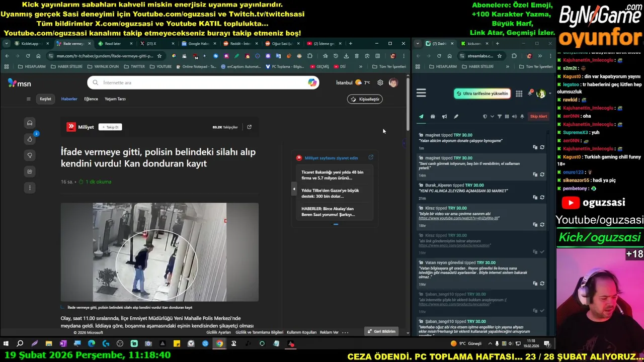
Task: Open the Gizlilik Ayarları footer link
Action: pyautogui.click(x=218, y=332)
